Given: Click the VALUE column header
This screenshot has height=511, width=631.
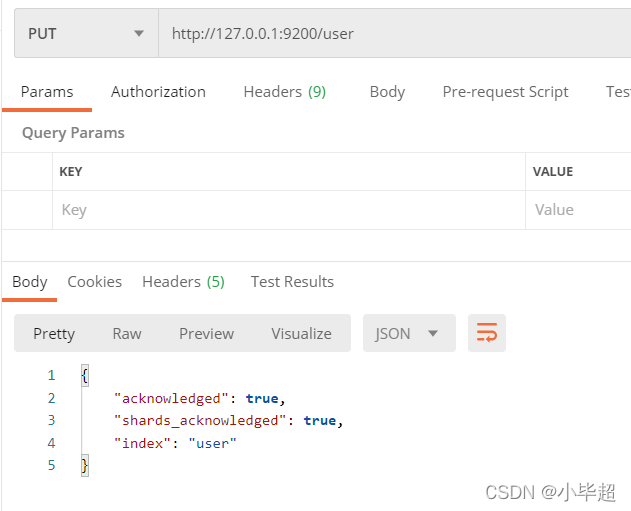Looking at the screenshot, I should tap(553, 172).
